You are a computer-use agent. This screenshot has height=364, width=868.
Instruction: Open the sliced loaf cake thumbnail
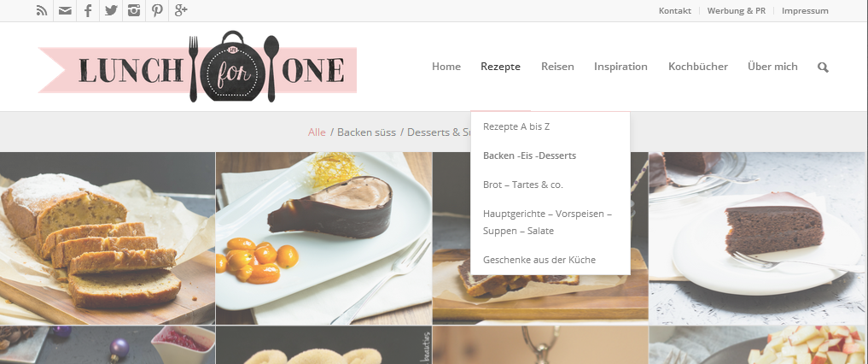(x=108, y=238)
